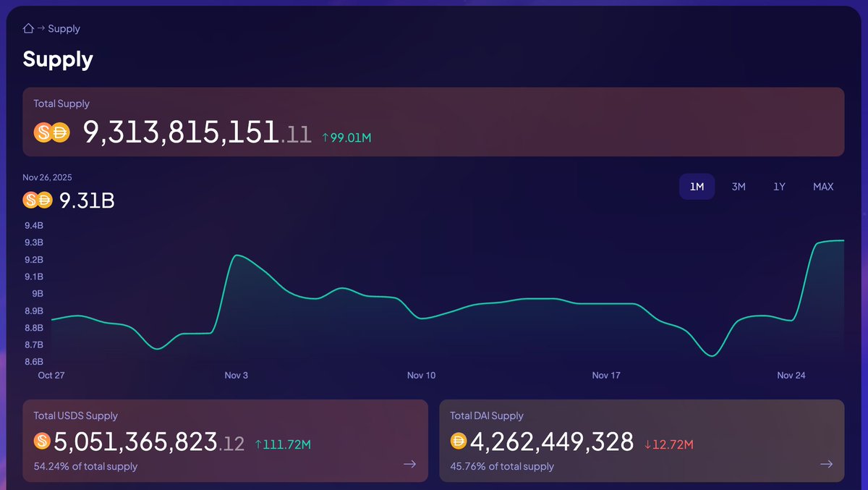This screenshot has height=490, width=868.
Task: Click the 5,051,365,823 USDS supply value
Action: pyautogui.click(x=149, y=442)
